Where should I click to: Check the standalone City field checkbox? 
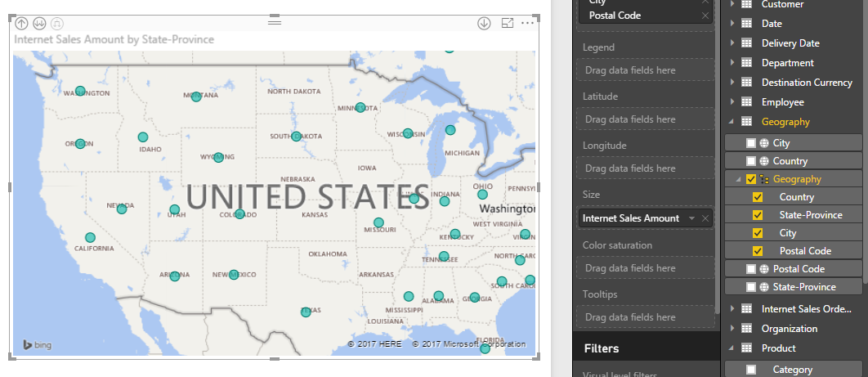[x=750, y=143]
